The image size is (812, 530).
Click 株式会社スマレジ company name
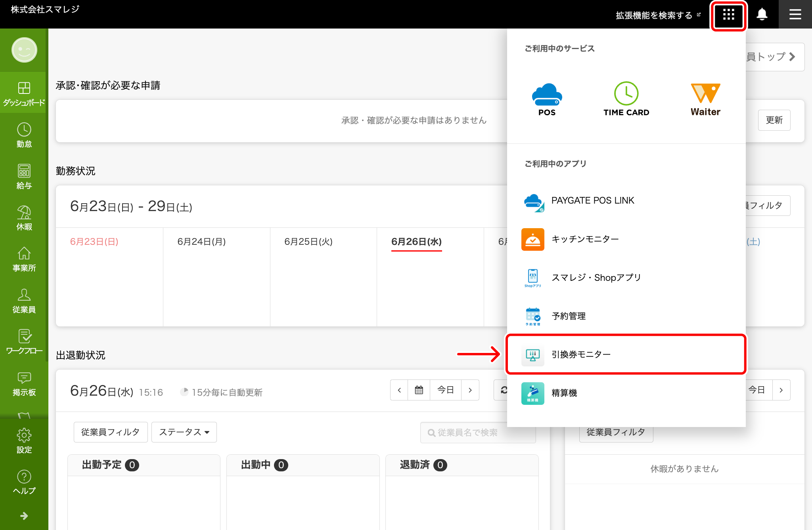45,10
